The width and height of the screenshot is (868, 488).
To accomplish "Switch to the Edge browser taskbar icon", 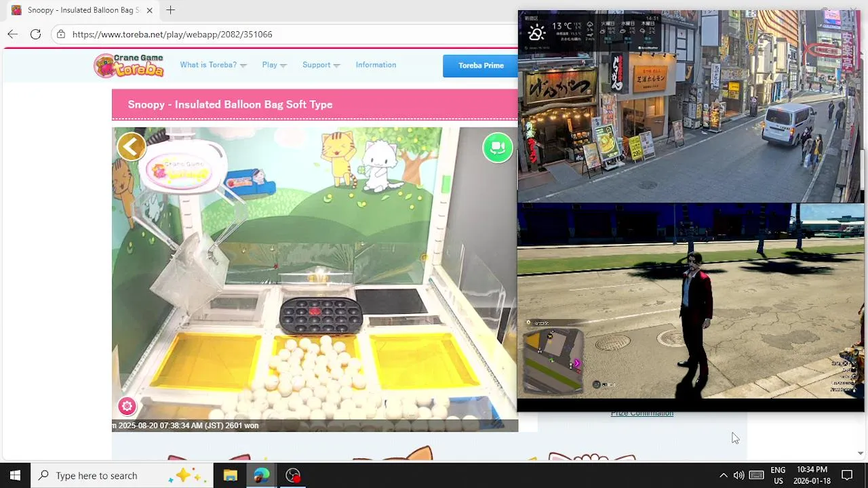I will (261, 475).
